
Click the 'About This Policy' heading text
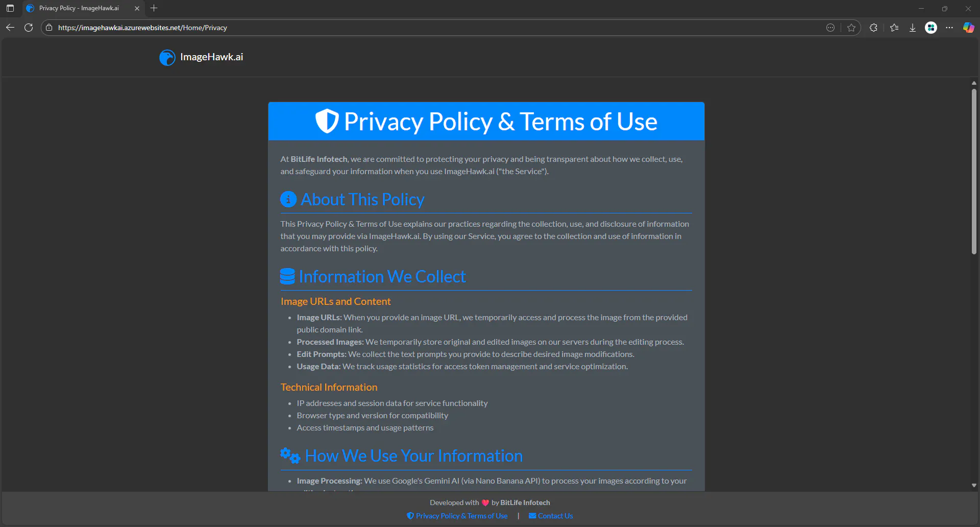click(x=362, y=199)
